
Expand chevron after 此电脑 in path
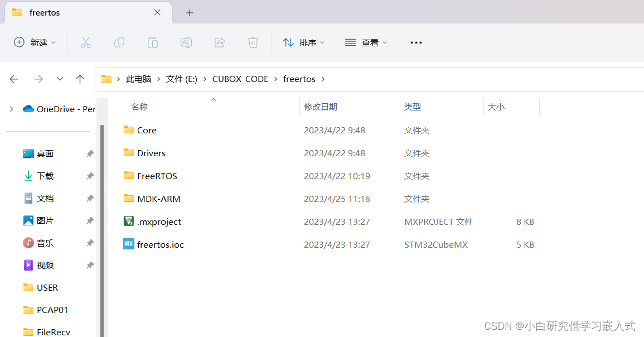(158, 79)
